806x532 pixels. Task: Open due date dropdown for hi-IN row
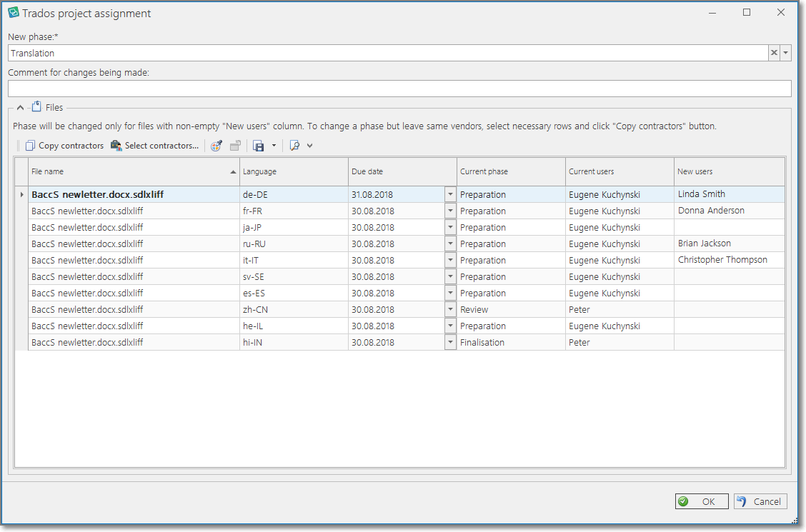click(450, 343)
